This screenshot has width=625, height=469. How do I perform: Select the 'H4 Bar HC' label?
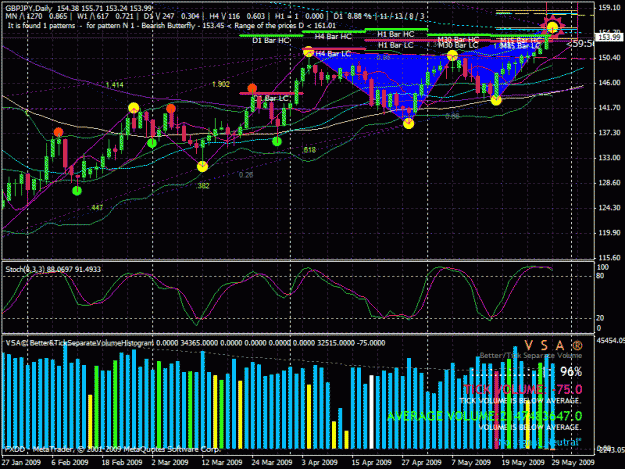pyautogui.click(x=333, y=37)
